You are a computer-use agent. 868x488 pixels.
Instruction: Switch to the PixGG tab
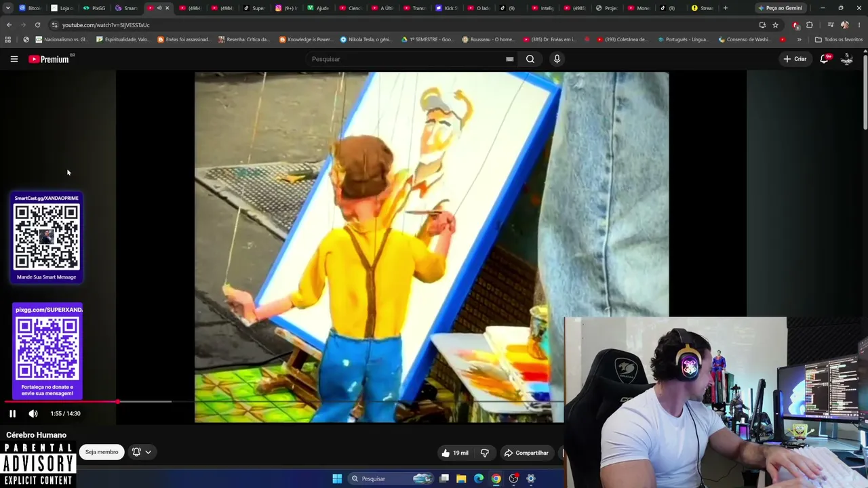94,8
